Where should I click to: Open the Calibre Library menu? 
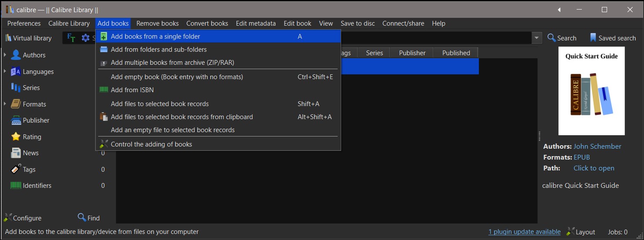(69, 23)
